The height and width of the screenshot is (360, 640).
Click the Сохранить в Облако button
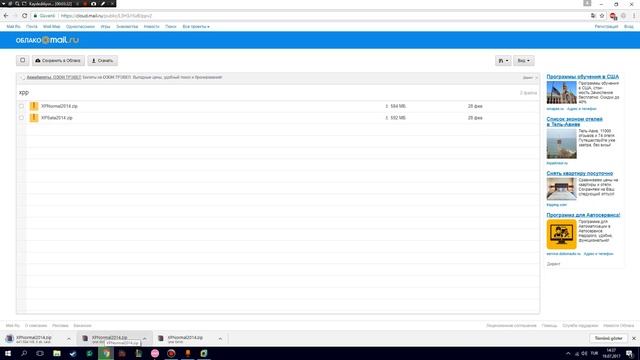58,60
